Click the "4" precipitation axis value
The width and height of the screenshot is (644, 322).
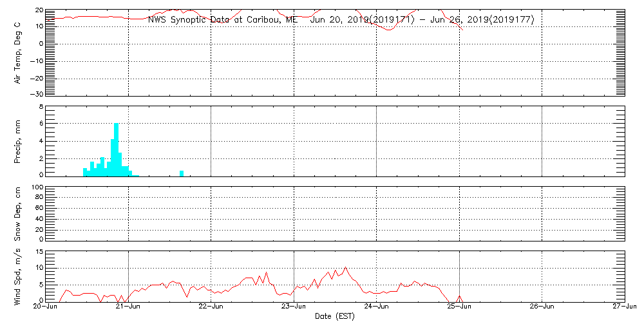click(40, 141)
